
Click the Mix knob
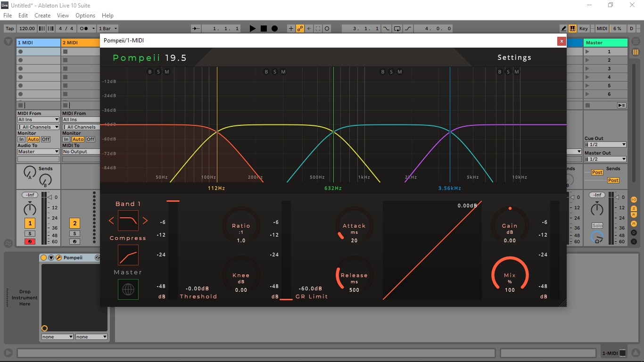click(510, 275)
